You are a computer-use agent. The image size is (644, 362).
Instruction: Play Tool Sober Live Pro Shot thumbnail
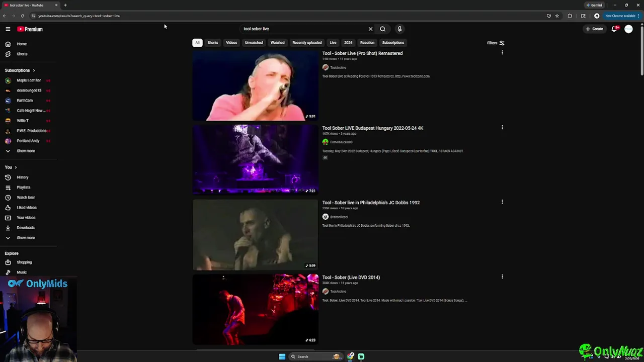pyautogui.click(x=256, y=85)
